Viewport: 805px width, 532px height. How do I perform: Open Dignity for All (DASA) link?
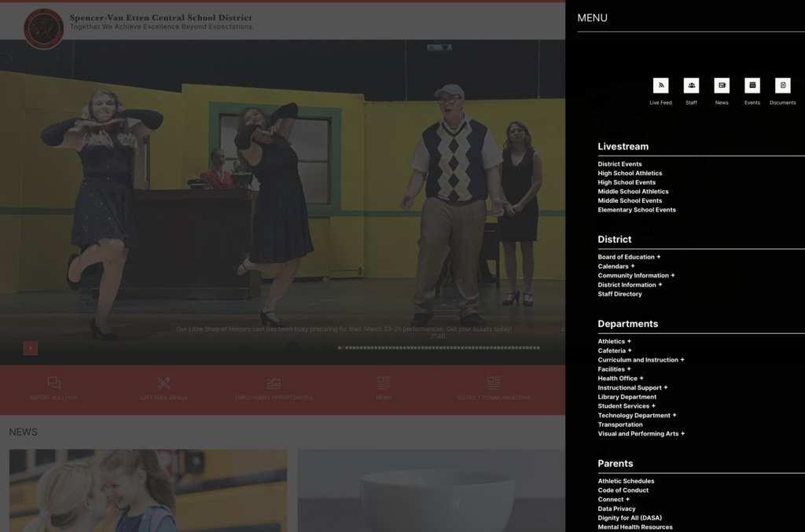[630, 518]
